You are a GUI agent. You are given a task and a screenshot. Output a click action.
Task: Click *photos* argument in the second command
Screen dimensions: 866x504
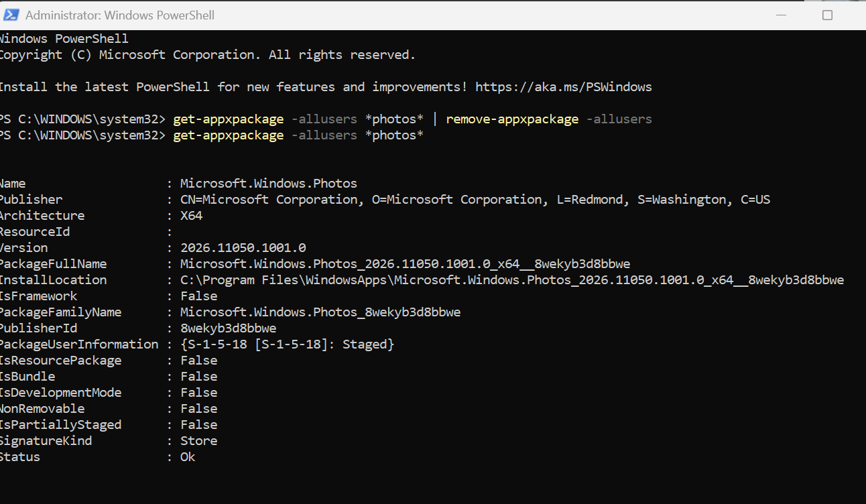tap(394, 135)
